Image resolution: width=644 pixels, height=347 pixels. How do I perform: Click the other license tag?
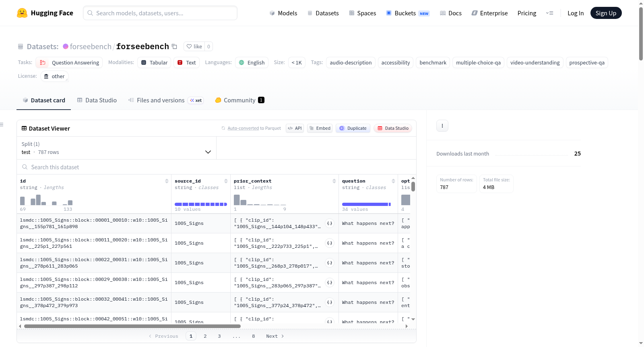click(x=54, y=76)
